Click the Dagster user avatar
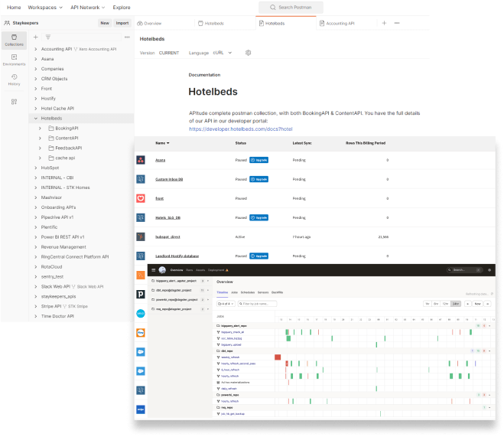 coord(162,270)
